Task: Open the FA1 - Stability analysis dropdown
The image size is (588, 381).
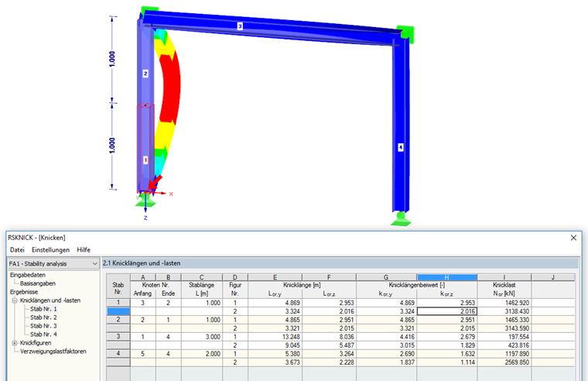Action: [53, 263]
